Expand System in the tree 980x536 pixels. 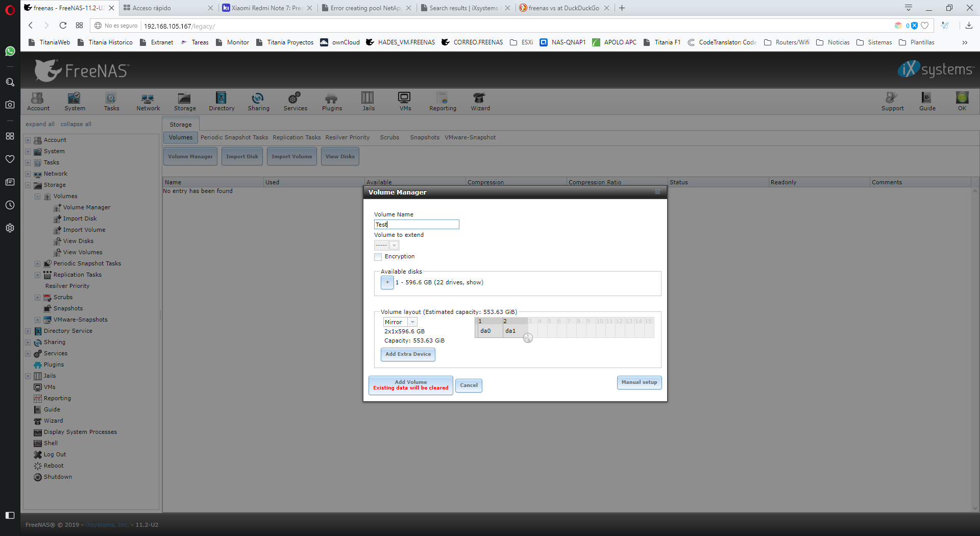tap(28, 151)
